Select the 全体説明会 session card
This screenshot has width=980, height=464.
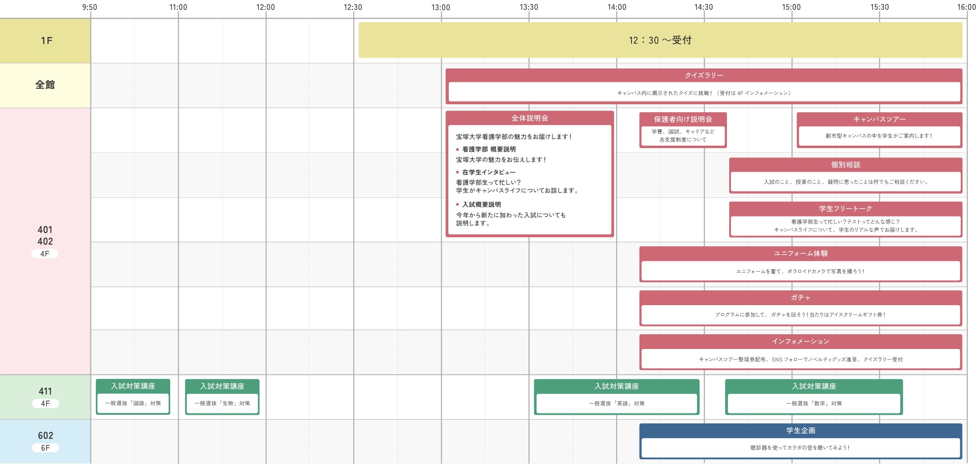point(529,174)
